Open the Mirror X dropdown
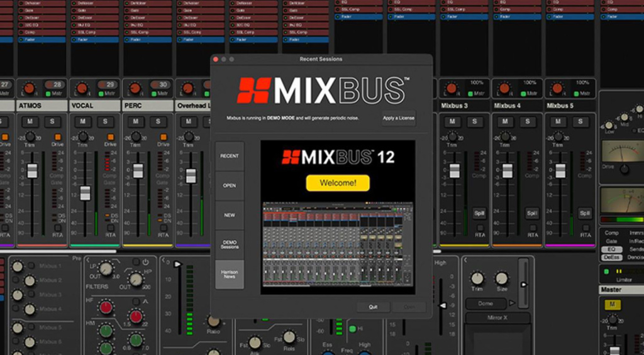644x355 pixels. (x=497, y=318)
